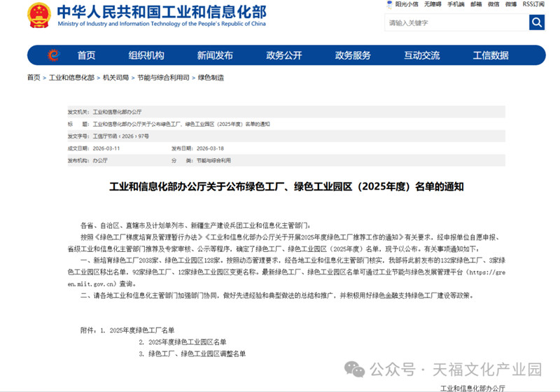The image size is (560, 392).
Task: Go to 节能与综合利用司 in breadcrumb
Action: point(163,78)
